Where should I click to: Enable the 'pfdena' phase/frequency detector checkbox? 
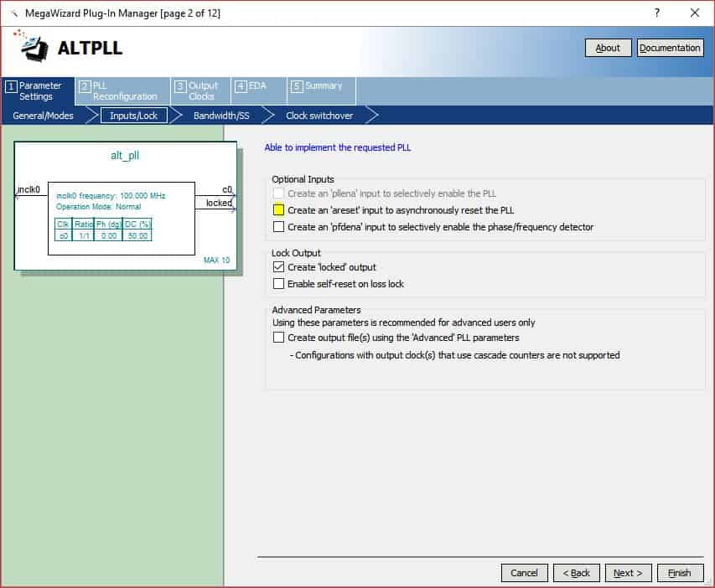coord(279,227)
